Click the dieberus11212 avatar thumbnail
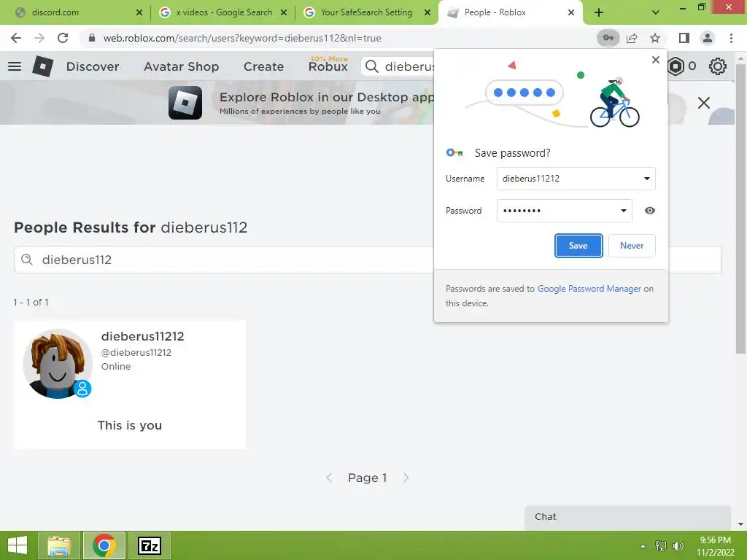Image resolution: width=747 pixels, height=560 pixels. click(x=57, y=363)
